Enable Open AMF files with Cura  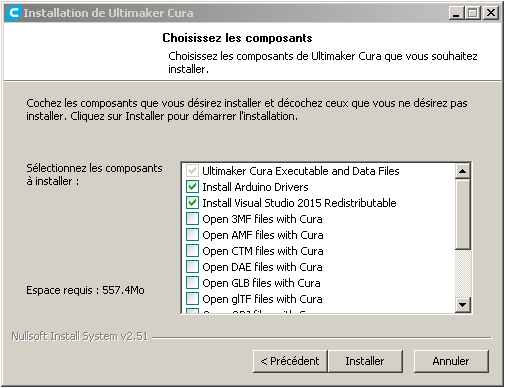click(192, 235)
